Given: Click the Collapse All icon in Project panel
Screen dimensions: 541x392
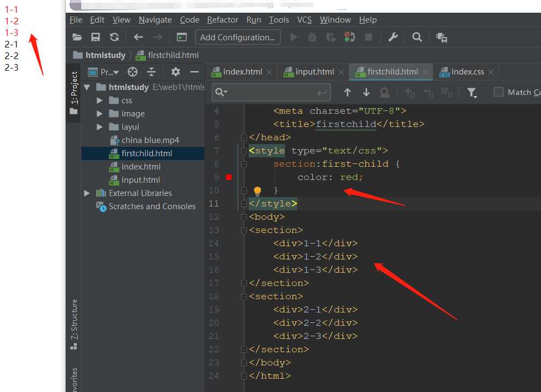Looking at the screenshot, I should [x=151, y=72].
